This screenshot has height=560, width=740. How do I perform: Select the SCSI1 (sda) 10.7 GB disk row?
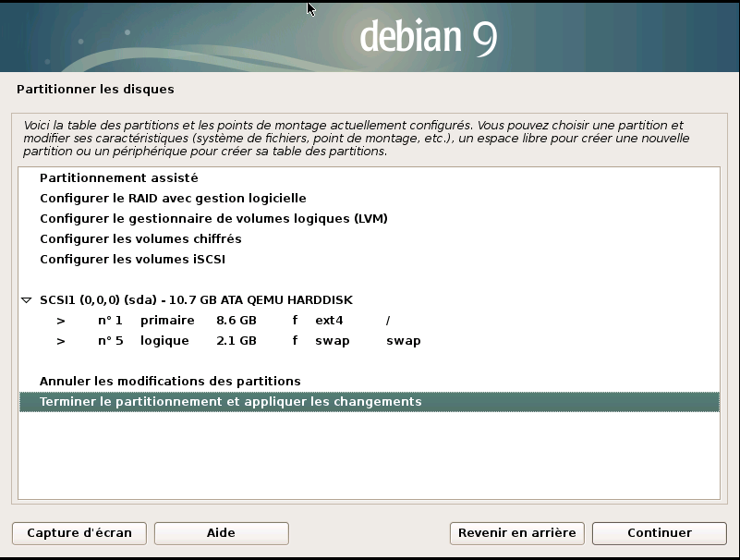click(196, 300)
